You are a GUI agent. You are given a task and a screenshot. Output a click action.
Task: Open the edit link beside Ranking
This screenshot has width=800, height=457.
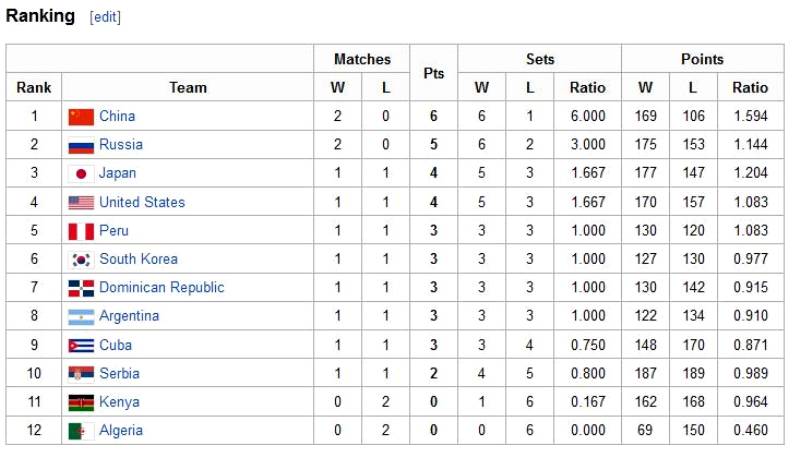(105, 17)
